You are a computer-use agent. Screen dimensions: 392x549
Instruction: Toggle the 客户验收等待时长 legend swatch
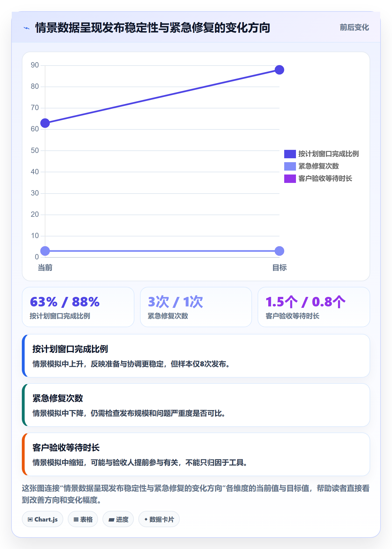tap(290, 178)
